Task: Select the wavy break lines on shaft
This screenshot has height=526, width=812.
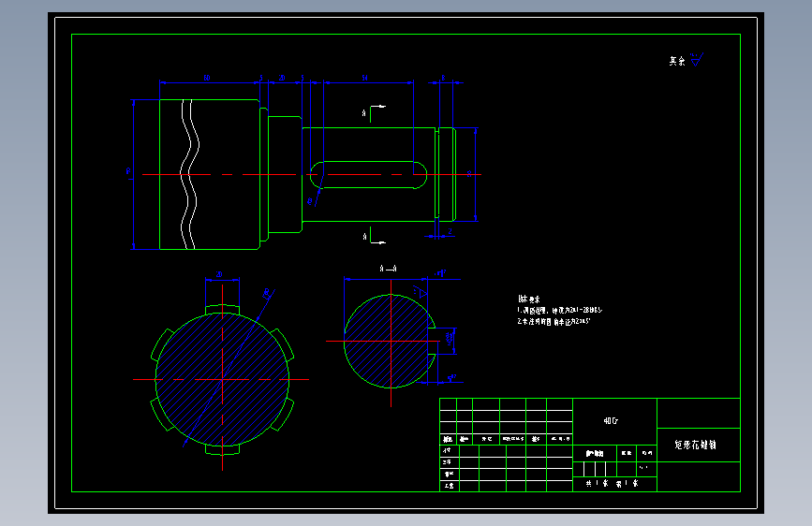Action: tap(189, 174)
